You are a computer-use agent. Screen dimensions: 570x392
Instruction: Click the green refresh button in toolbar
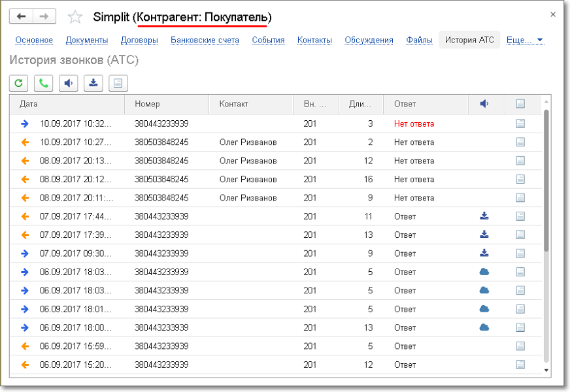pos(19,83)
